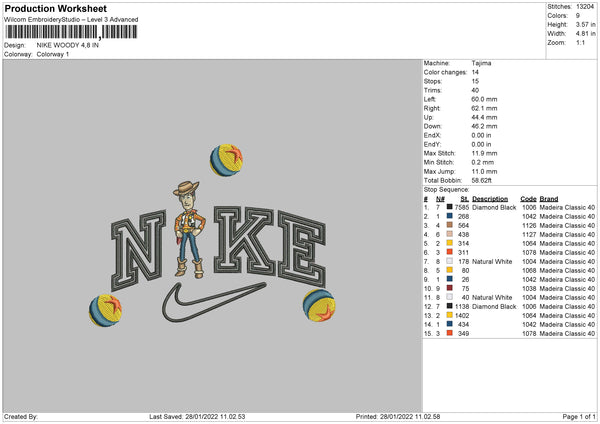Screen dimensions: 600x424
Task: Click the 'Color changes:' label
Action: point(445,72)
